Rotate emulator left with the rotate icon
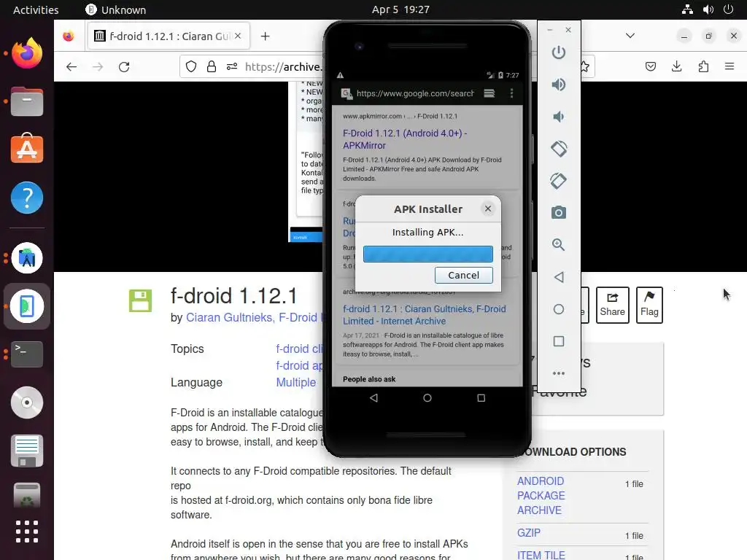The height and width of the screenshot is (560, 747). [x=558, y=149]
